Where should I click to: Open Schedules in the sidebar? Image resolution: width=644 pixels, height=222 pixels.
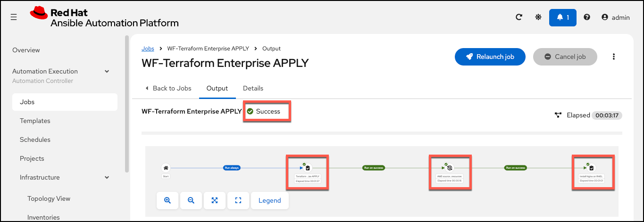35,140
